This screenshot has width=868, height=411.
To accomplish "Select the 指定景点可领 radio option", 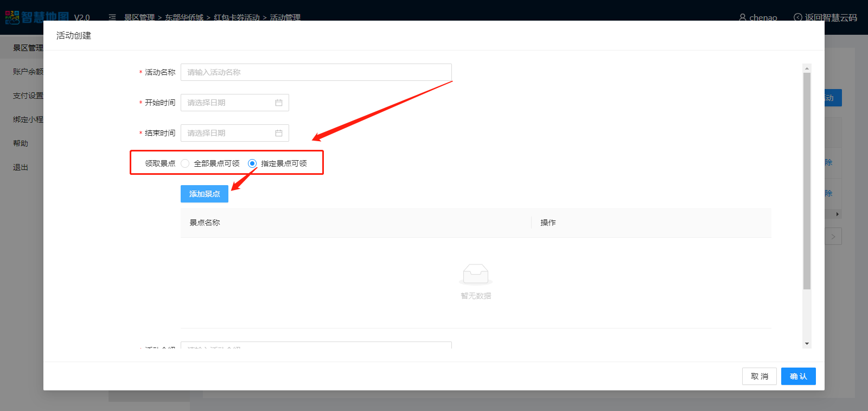I will pyautogui.click(x=252, y=163).
